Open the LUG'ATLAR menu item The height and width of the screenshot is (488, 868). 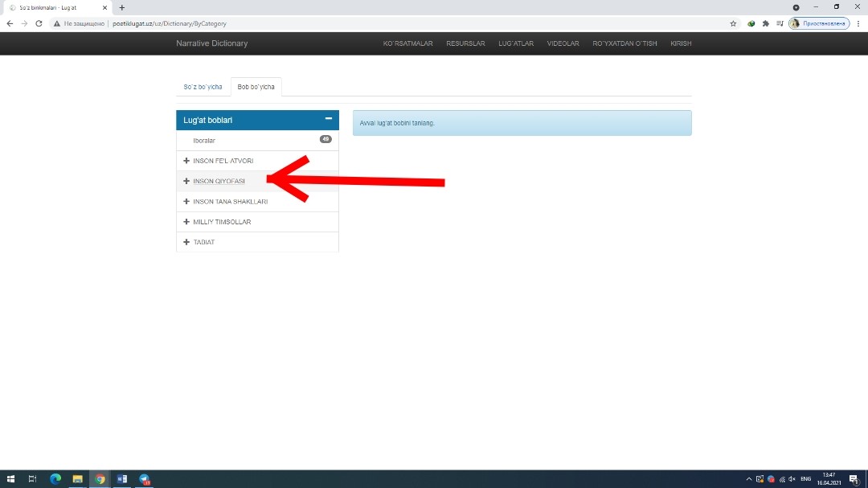coord(516,43)
